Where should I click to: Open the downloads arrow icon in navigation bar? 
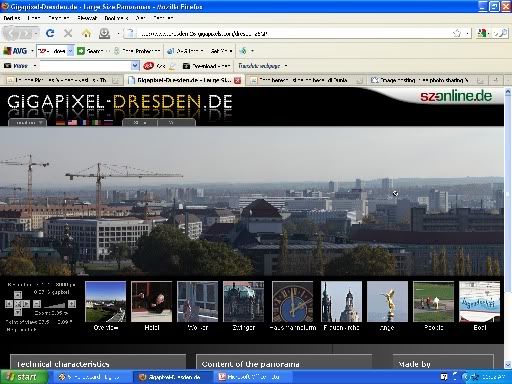point(104,33)
